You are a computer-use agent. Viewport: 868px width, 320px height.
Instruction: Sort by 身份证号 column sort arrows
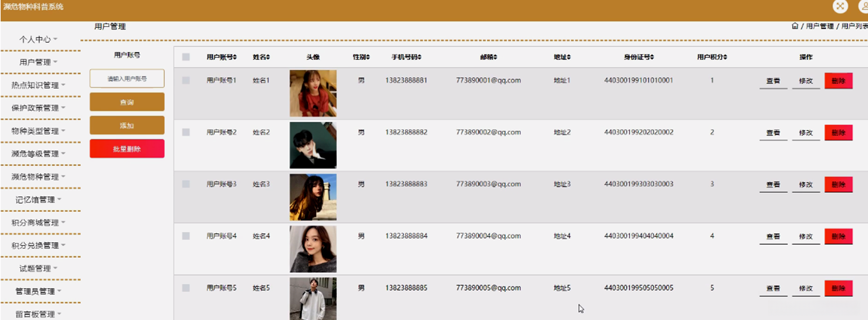pyautogui.click(x=652, y=57)
